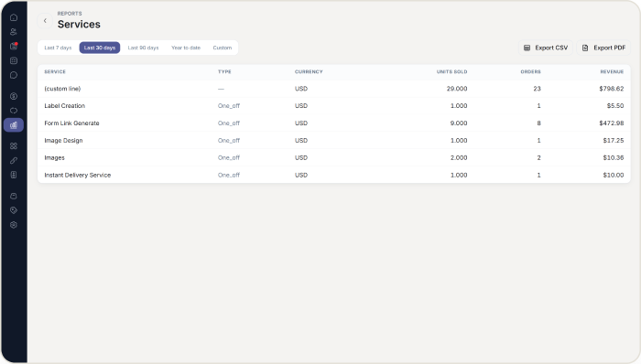Click the TYPE column header

tap(224, 72)
